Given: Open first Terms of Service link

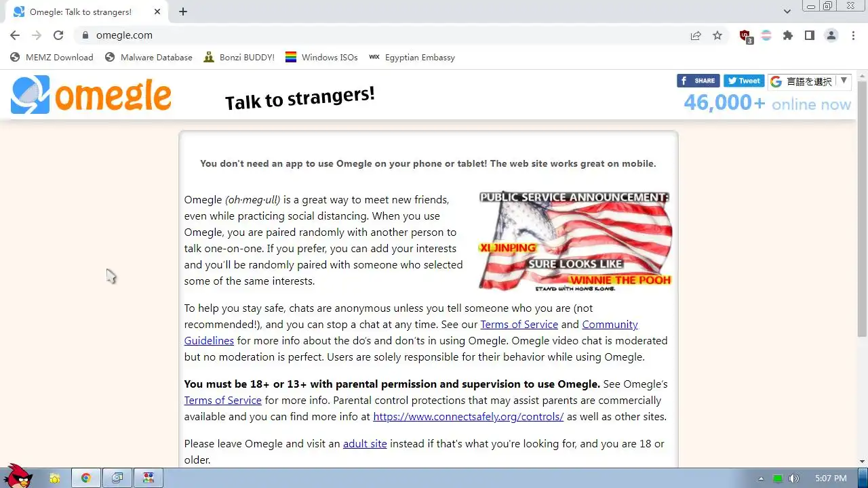Looking at the screenshot, I should (x=519, y=324).
